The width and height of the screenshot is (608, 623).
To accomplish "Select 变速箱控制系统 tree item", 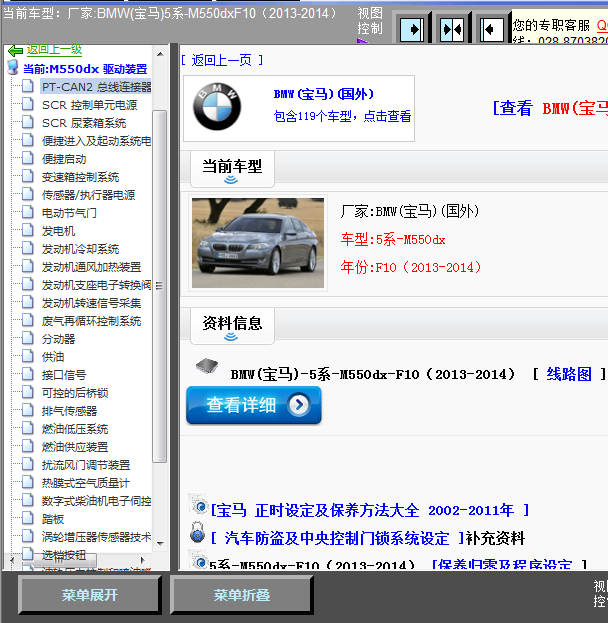I will click(80, 177).
